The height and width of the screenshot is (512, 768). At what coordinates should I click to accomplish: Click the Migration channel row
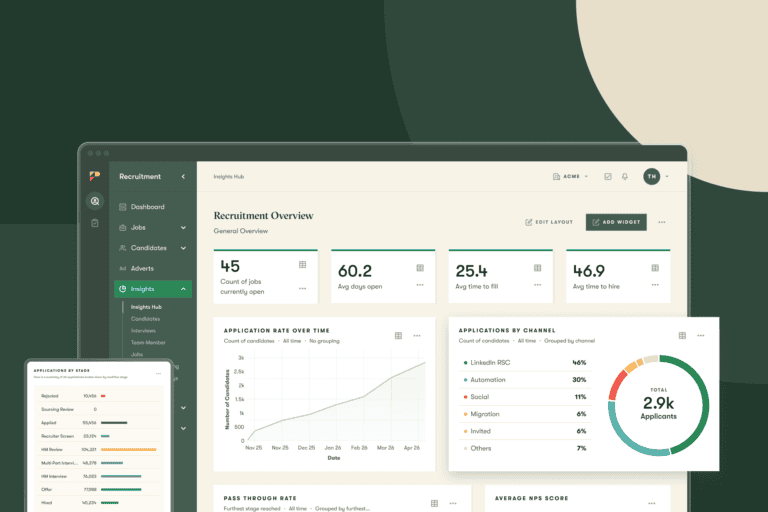(x=525, y=414)
